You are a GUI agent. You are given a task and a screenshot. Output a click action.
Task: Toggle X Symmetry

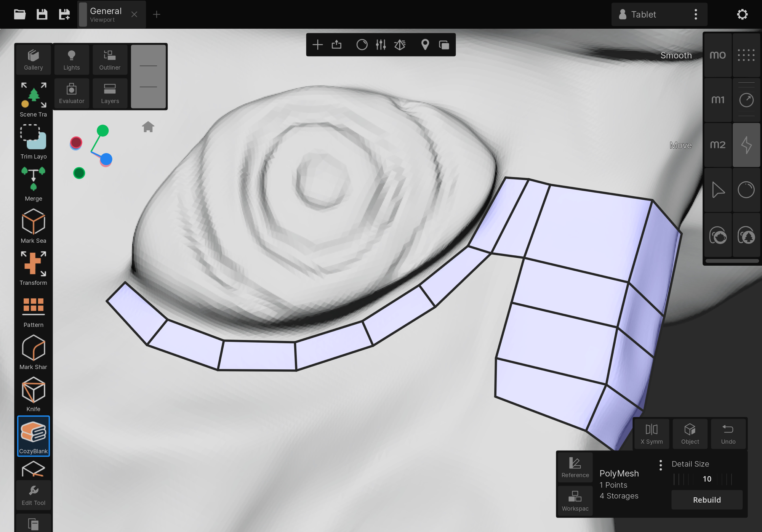pyautogui.click(x=652, y=434)
